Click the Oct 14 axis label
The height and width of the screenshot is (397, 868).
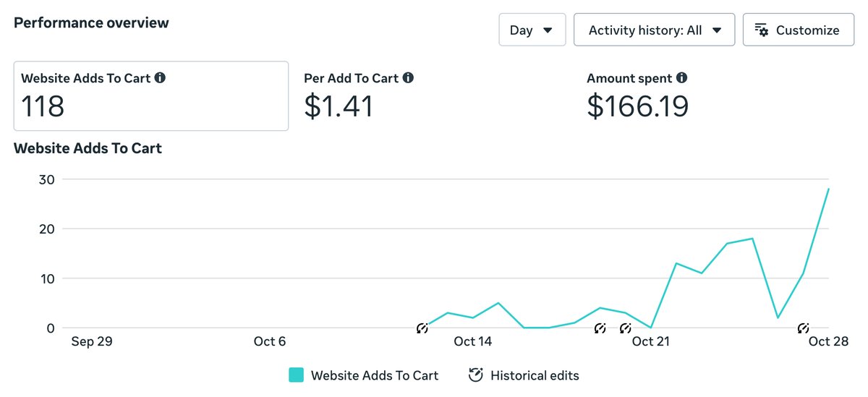coord(473,341)
